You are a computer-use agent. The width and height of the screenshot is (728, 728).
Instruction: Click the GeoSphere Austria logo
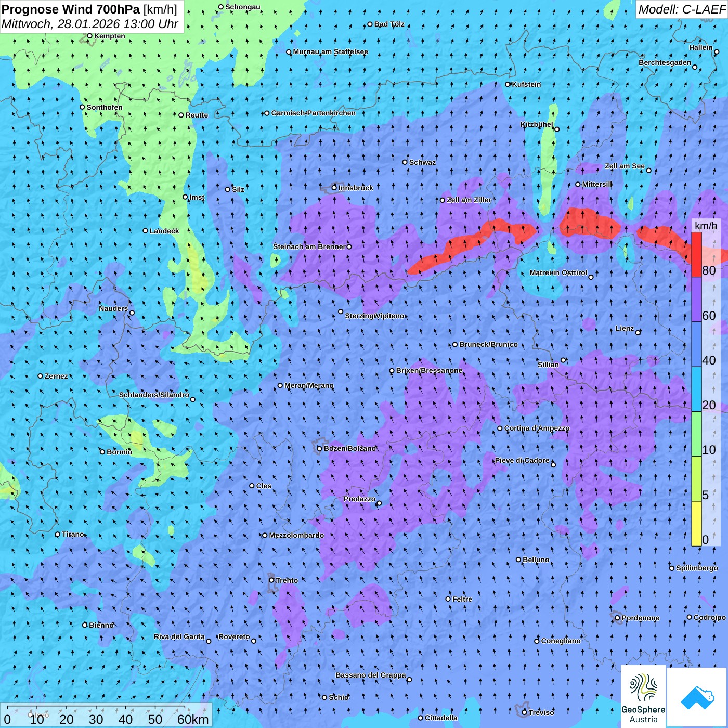coord(643,697)
